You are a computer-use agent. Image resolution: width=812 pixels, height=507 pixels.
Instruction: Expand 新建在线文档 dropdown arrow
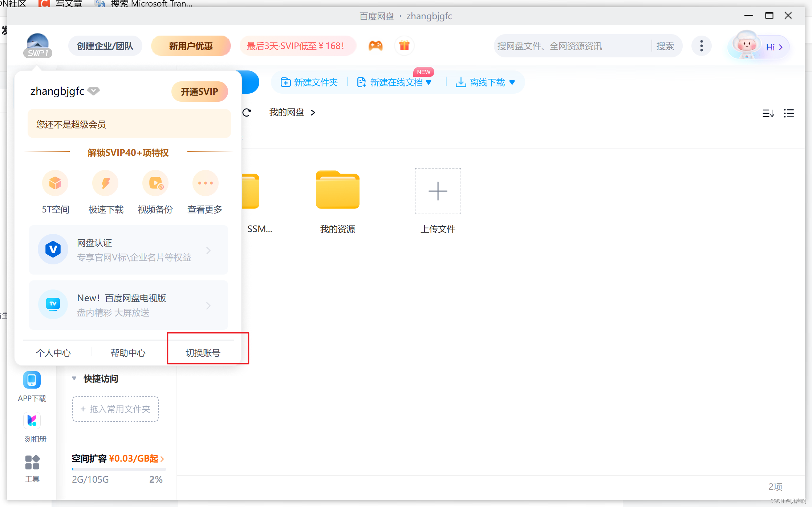click(429, 82)
